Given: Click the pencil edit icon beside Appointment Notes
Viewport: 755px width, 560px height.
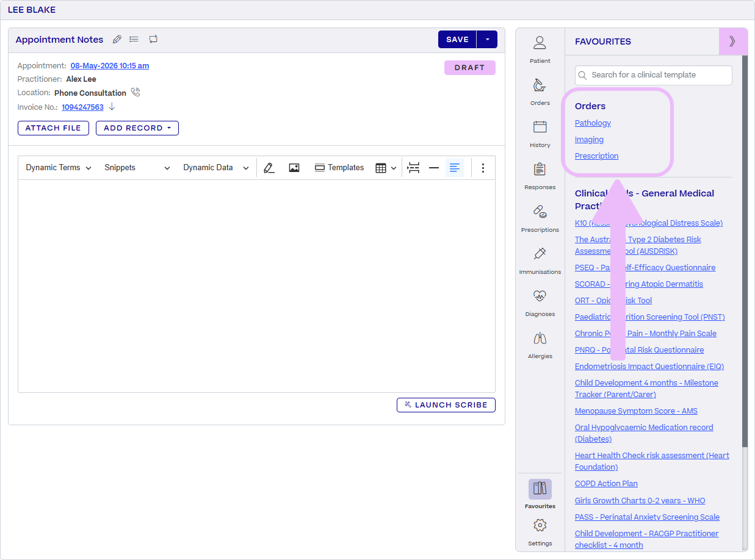Looking at the screenshot, I should click(x=117, y=39).
